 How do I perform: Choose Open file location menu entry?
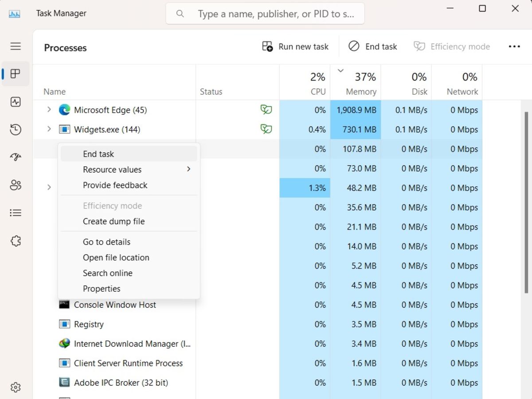coord(129,257)
